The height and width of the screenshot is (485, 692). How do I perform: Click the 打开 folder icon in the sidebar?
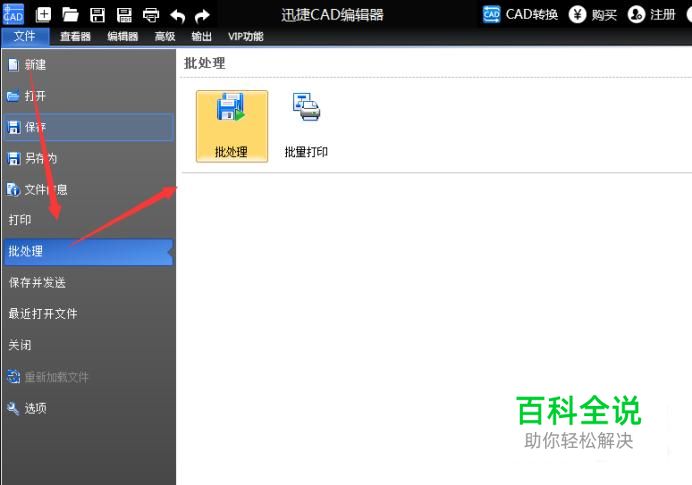[x=13, y=96]
